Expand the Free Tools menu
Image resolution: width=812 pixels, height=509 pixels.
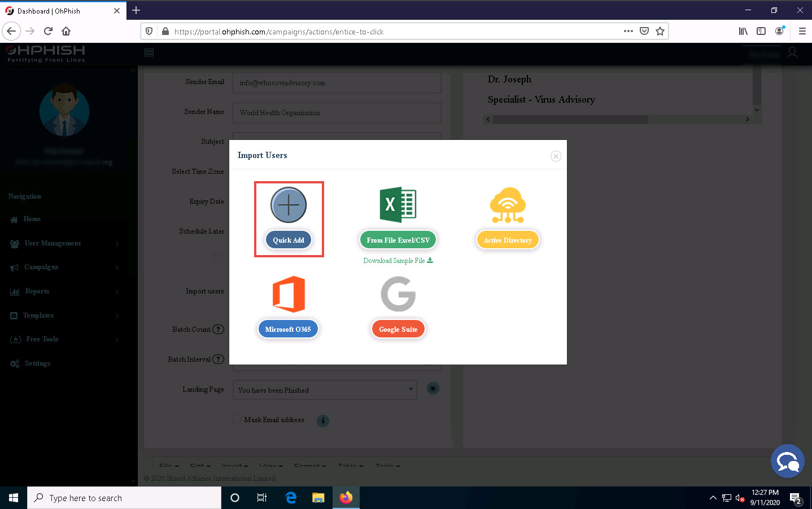[64, 339]
